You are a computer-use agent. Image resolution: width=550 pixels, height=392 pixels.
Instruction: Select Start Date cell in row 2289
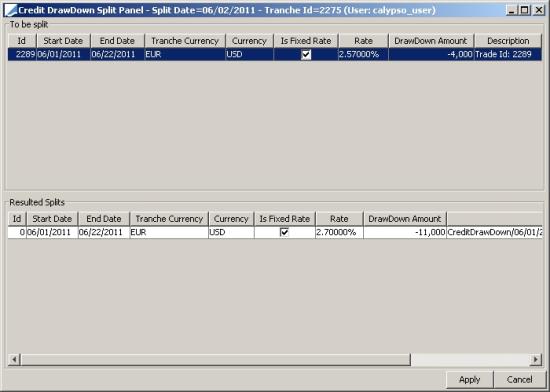click(x=63, y=54)
